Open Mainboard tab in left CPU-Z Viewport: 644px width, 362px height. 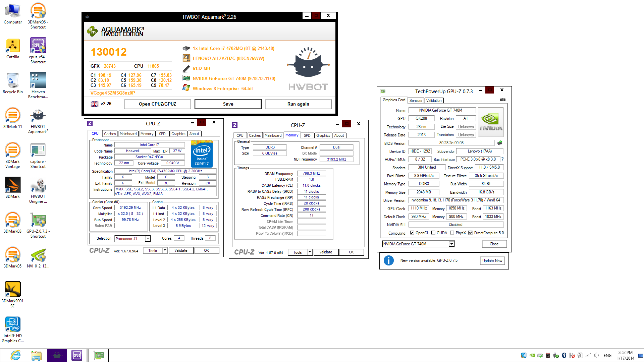(x=128, y=134)
